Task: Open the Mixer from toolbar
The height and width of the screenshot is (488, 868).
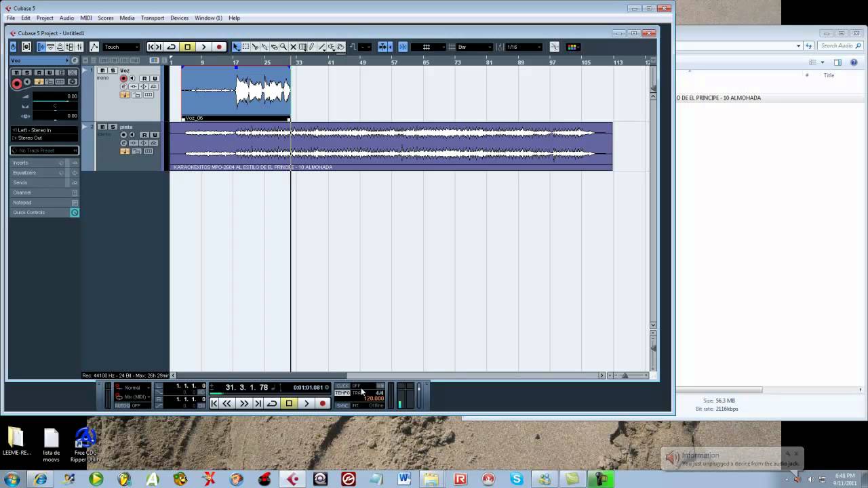Action: 79,47
